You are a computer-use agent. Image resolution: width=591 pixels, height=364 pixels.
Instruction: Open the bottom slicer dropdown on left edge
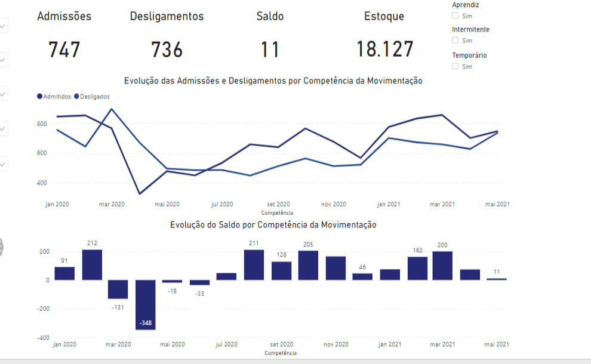point(3,163)
